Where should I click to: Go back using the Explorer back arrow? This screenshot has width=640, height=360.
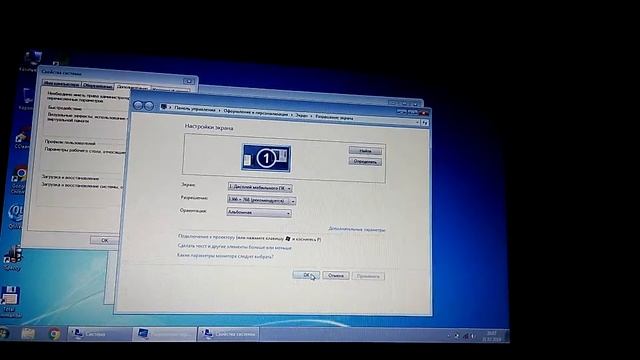138,106
